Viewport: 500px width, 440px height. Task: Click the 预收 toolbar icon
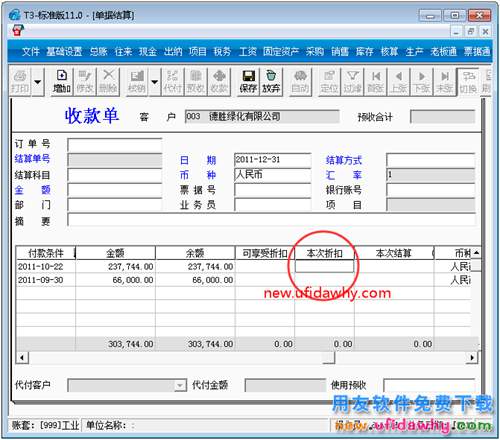[x=196, y=82]
